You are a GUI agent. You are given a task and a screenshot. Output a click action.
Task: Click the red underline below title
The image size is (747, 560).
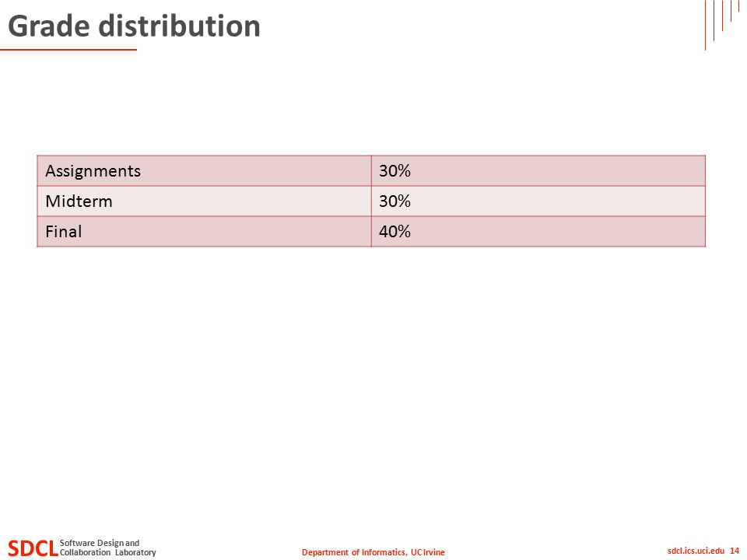coord(68,50)
